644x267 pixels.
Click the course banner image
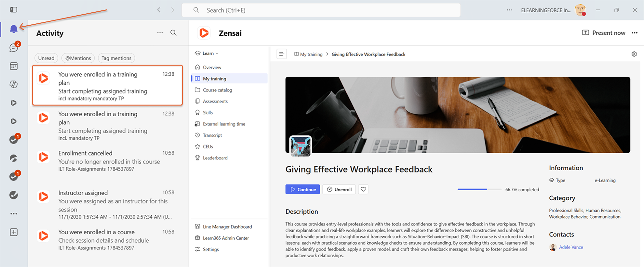pyautogui.click(x=458, y=115)
